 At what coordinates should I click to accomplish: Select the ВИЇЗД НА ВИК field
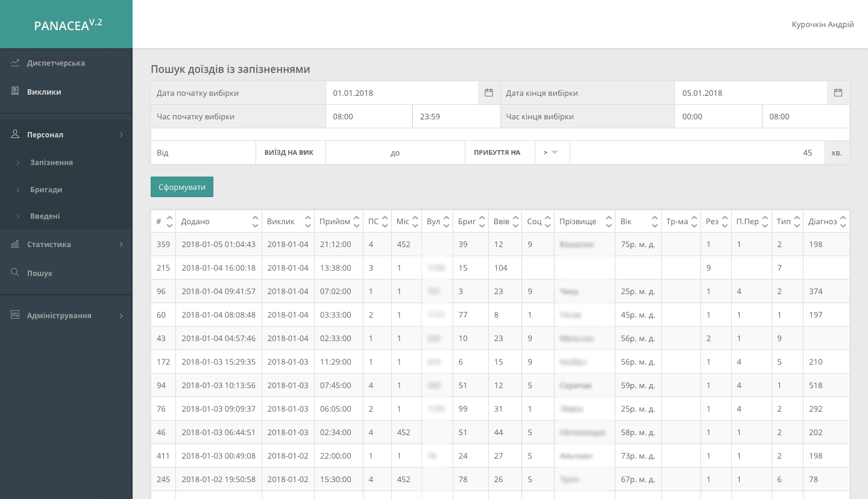[291, 152]
